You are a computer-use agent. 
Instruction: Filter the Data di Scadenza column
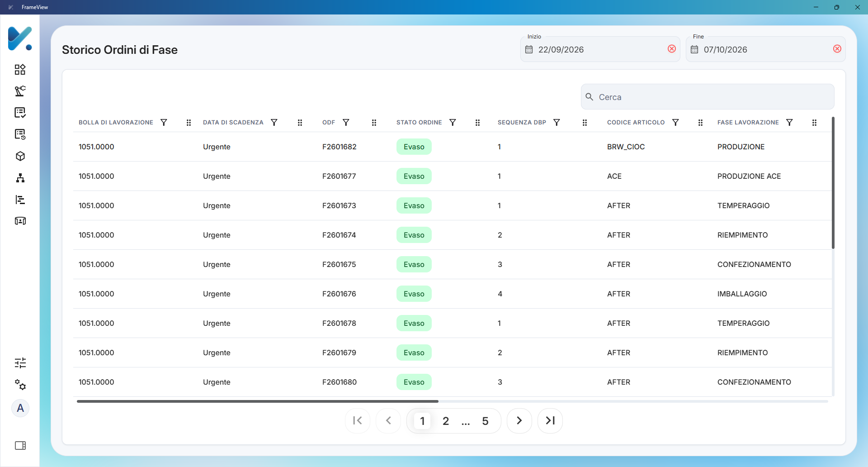(x=274, y=123)
